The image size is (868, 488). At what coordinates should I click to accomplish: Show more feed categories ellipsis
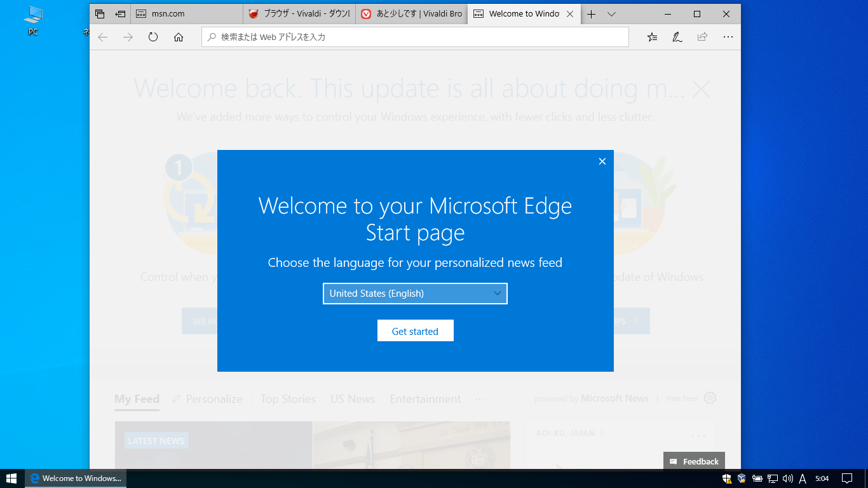[x=480, y=399]
